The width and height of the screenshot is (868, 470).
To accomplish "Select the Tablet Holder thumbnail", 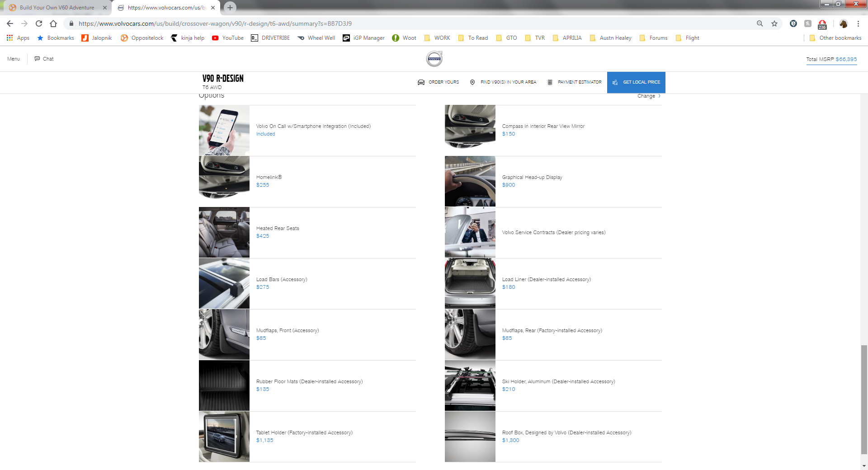I will 224,437.
